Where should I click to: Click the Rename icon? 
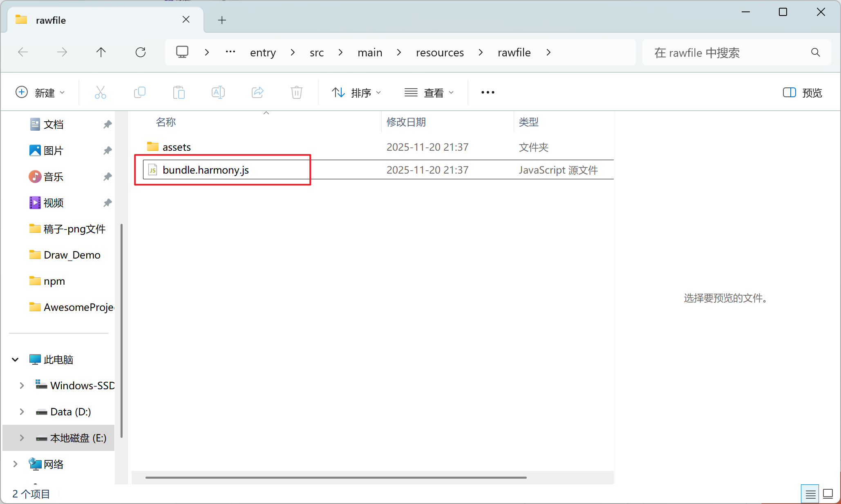218,93
